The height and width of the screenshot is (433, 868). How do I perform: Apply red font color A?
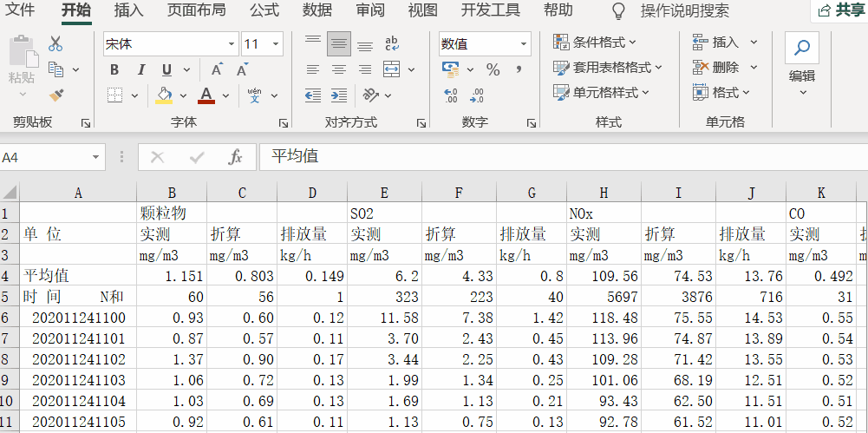coord(206,95)
